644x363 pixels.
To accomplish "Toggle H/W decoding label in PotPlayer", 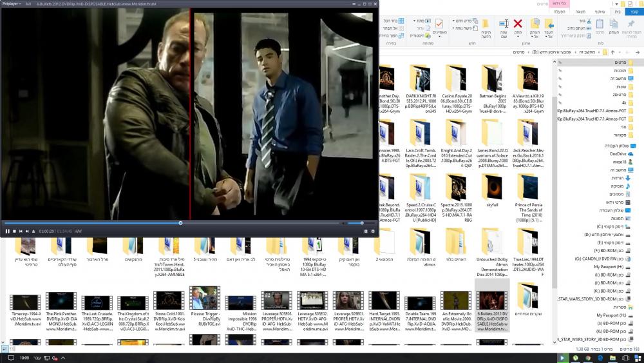I will pos(78,231).
